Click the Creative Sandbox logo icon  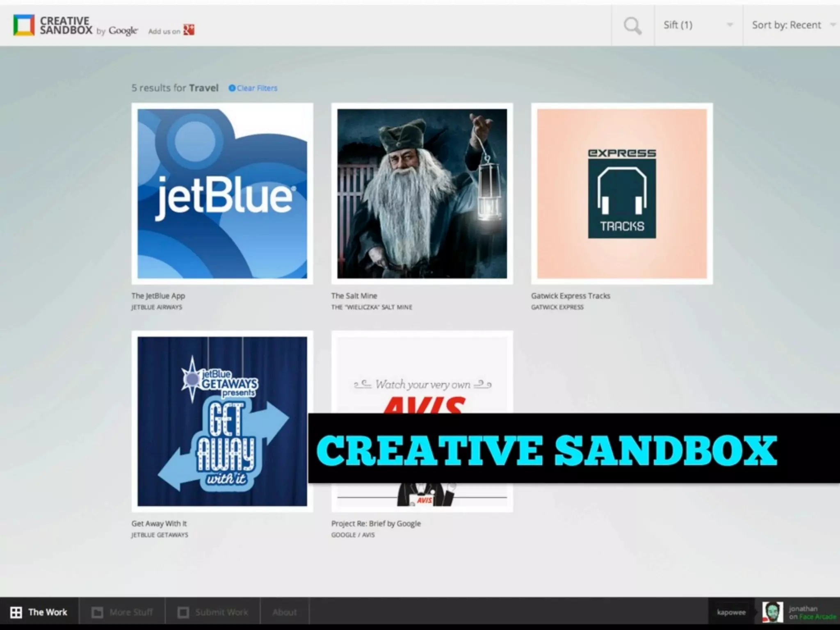(24, 25)
